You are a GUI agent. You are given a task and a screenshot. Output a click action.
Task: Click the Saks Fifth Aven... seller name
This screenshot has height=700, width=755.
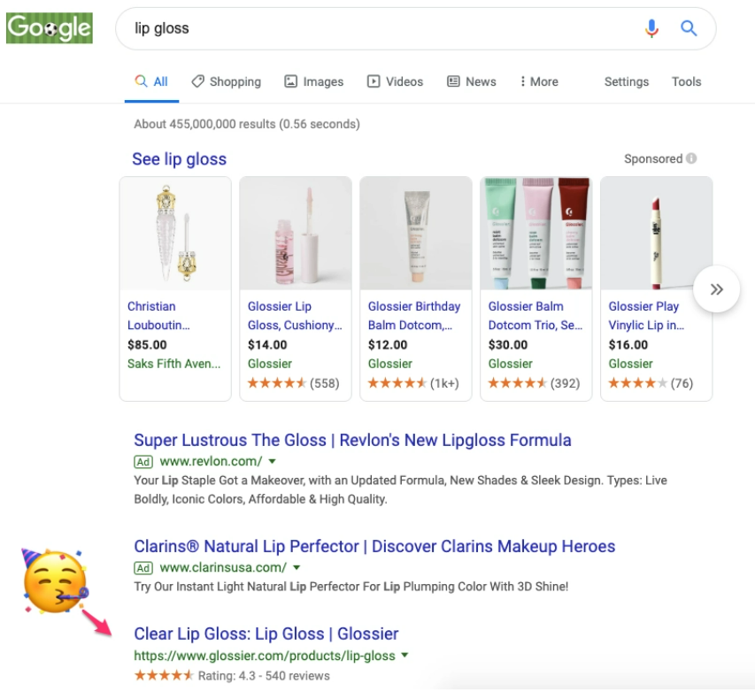tap(173, 364)
